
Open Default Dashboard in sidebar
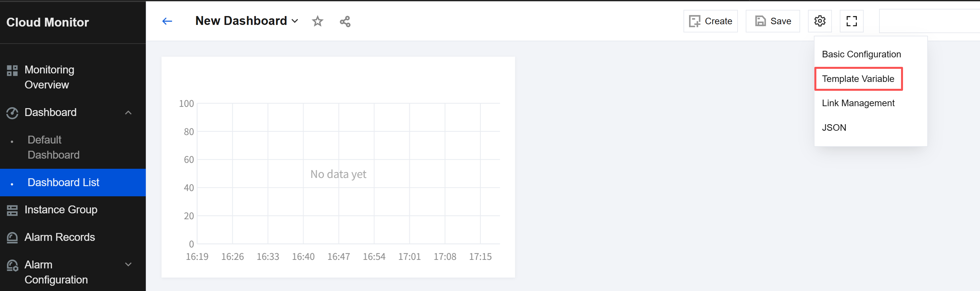(53, 147)
